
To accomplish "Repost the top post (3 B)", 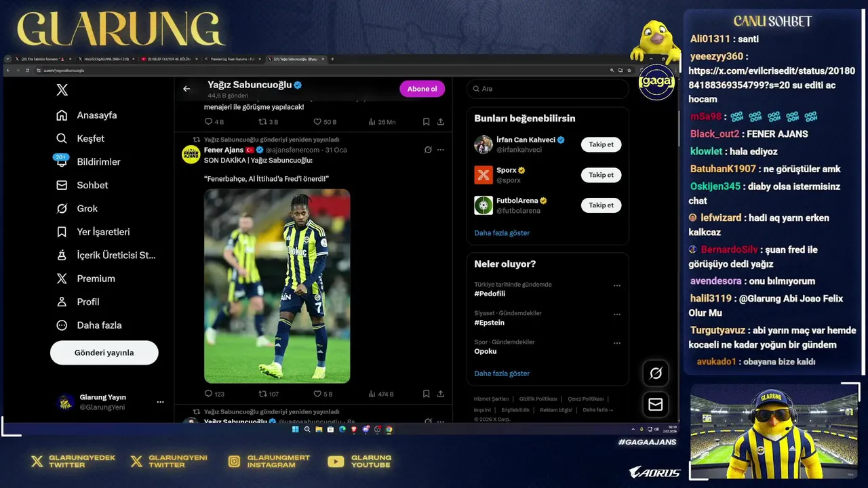I will 269,122.
